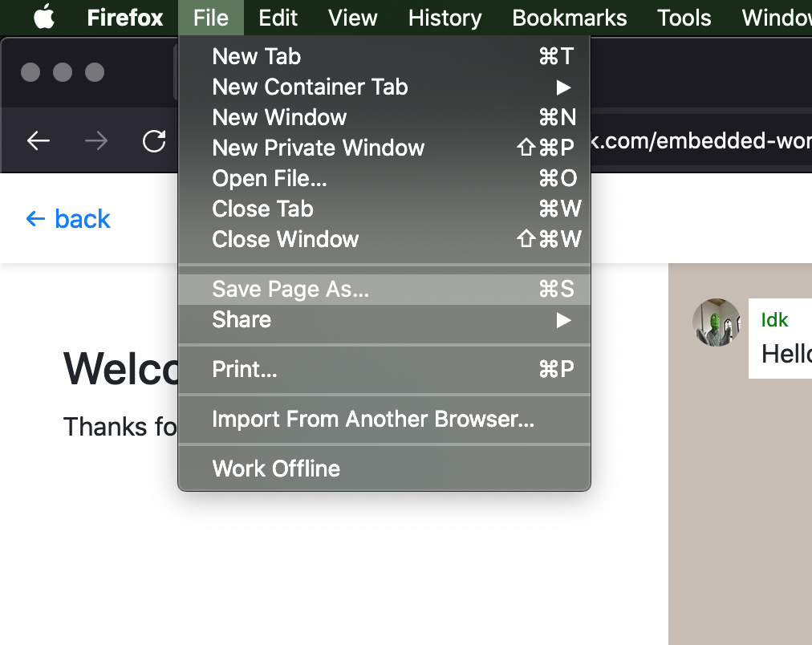The height and width of the screenshot is (645, 812).
Task: Open the View menu
Action: pyautogui.click(x=353, y=18)
